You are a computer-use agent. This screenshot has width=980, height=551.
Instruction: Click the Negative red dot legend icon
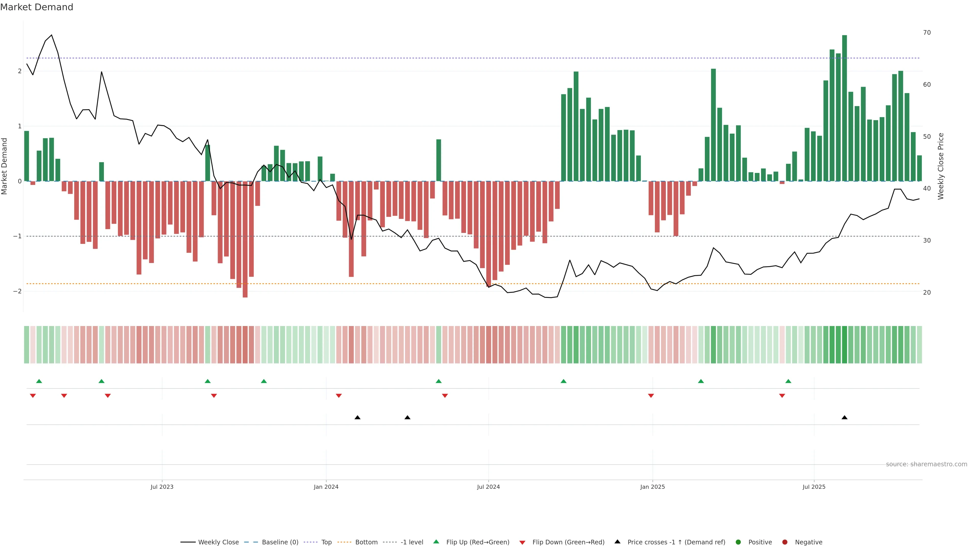click(785, 542)
